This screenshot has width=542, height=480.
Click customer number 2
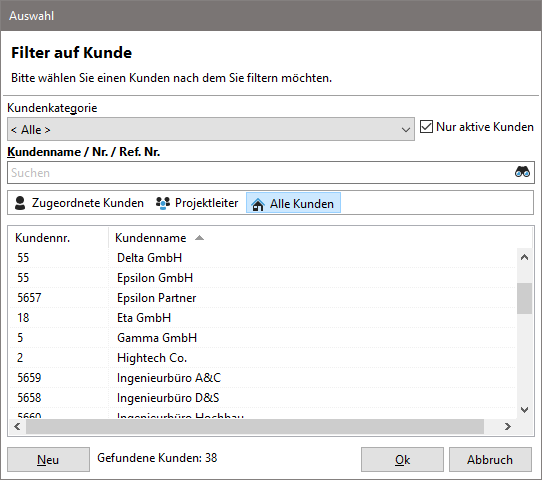point(20,358)
